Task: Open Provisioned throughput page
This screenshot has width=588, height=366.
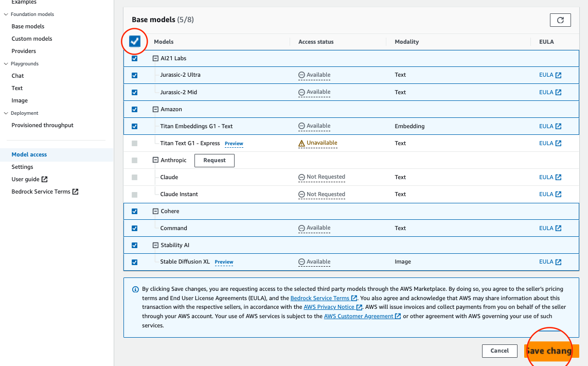Action: [x=42, y=126]
